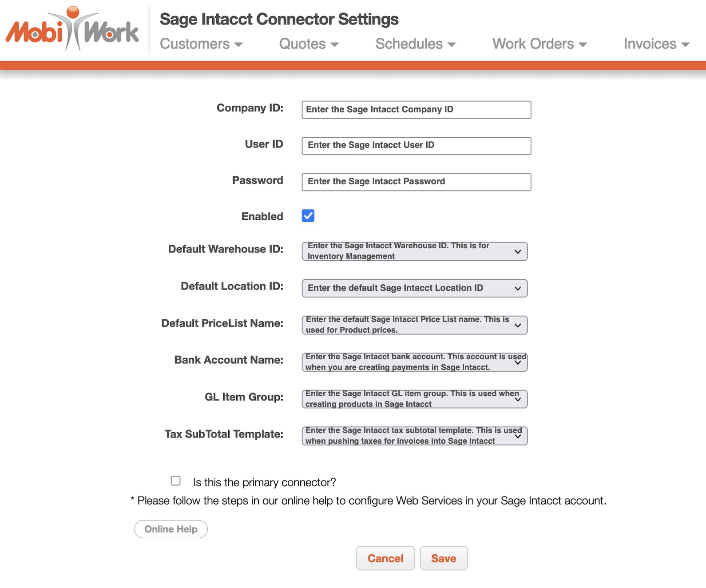Focus the User ID text field
Viewport: 706px width, 588px height.
(x=416, y=146)
